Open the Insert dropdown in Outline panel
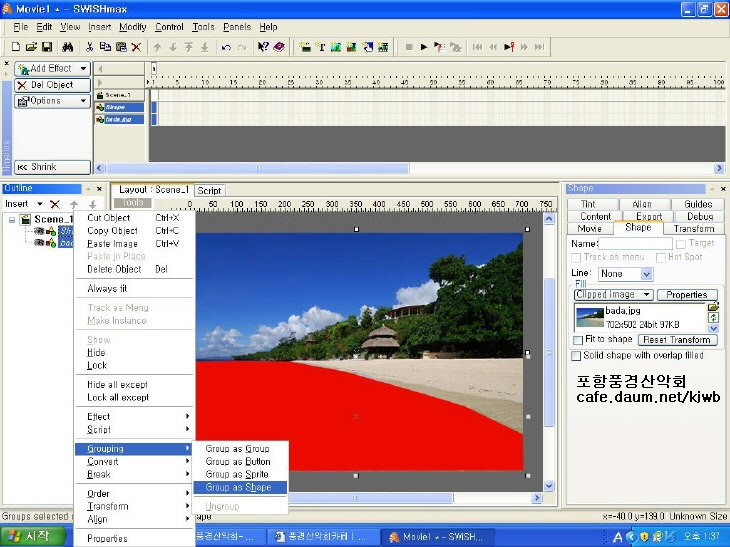The image size is (730, 547). point(40,204)
